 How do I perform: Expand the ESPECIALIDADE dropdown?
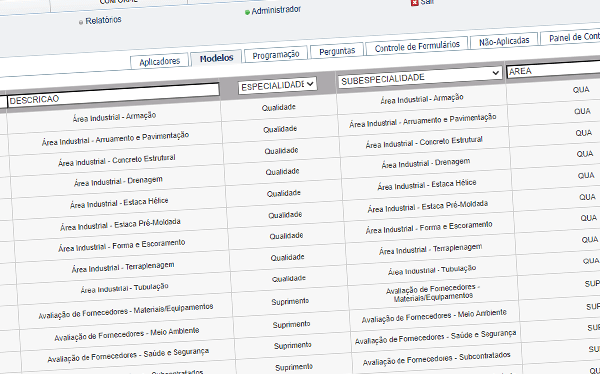click(x=277, y=85)
